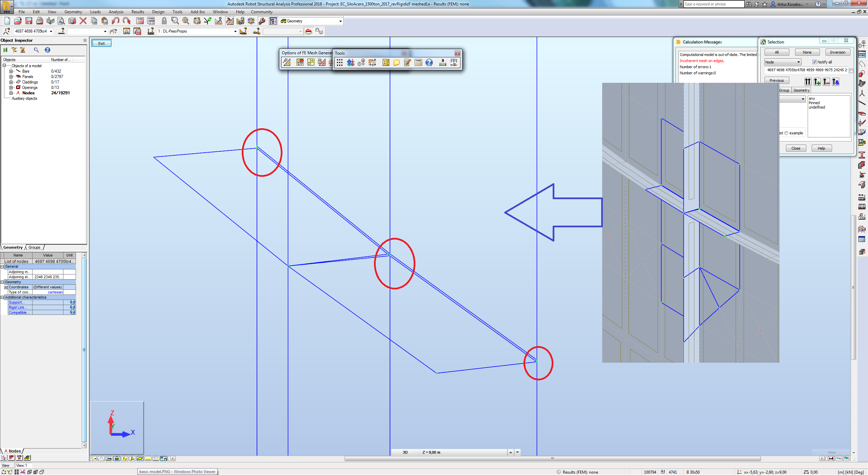Click the wrench job preferences icon
This screenshot has height=475, width=868.
pyautogui.click(x=262, y=21)
